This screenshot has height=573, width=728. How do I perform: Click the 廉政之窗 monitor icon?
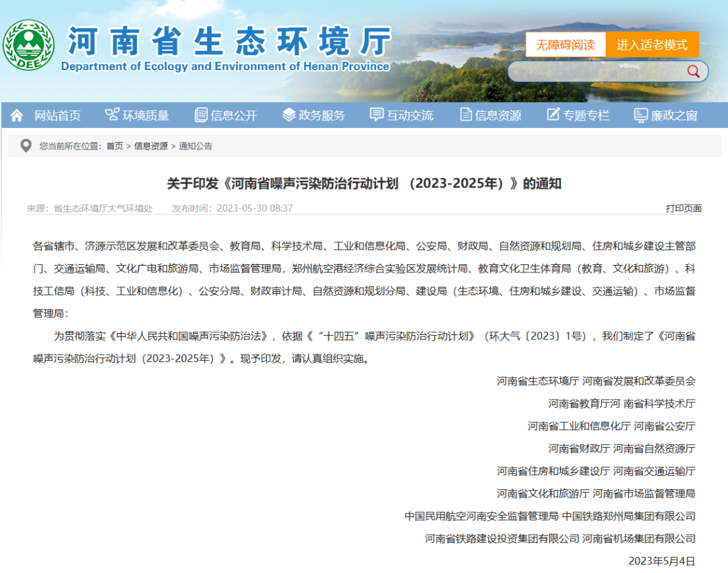pos(641,115)
